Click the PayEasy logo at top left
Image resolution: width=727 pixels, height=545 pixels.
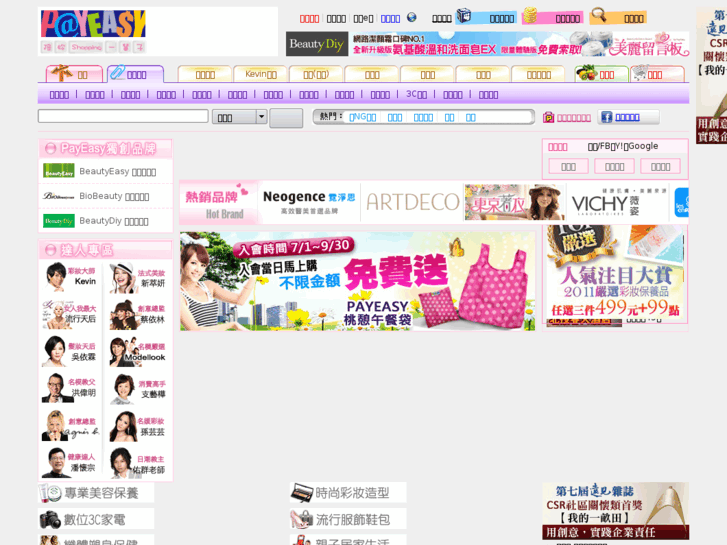(93, 24)
